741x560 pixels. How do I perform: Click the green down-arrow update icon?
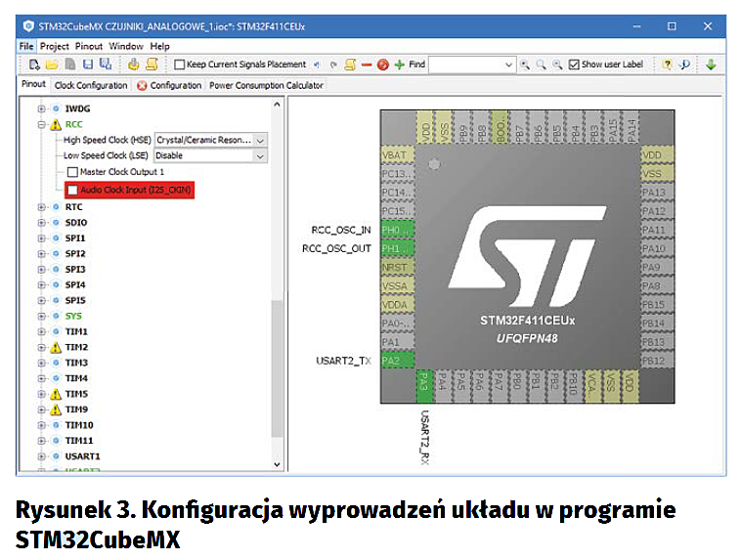[711, 65]
